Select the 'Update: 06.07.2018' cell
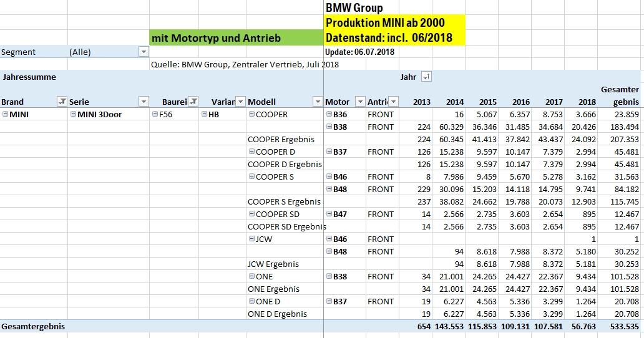Viewport: 644px width, 338px height. (361, 52)
